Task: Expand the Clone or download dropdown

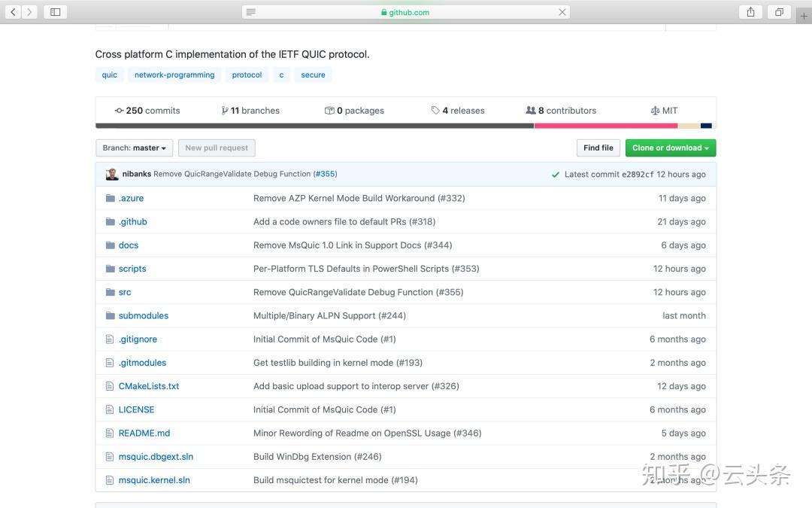Action: coord(670,148)
